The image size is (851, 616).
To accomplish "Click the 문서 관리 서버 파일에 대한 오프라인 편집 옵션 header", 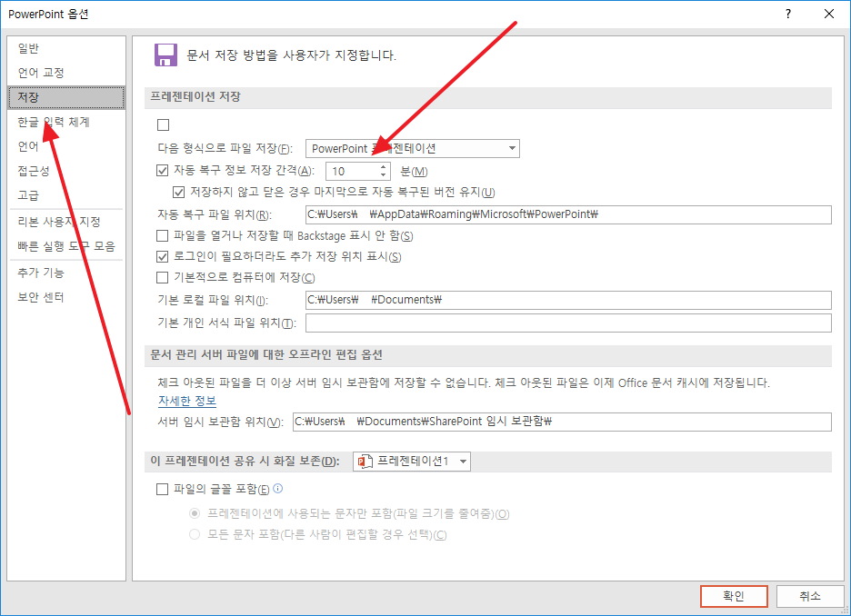I will point(266,354).
